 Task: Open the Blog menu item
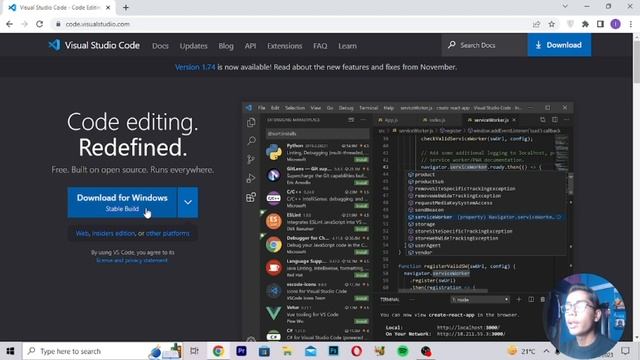coord(226,46)
